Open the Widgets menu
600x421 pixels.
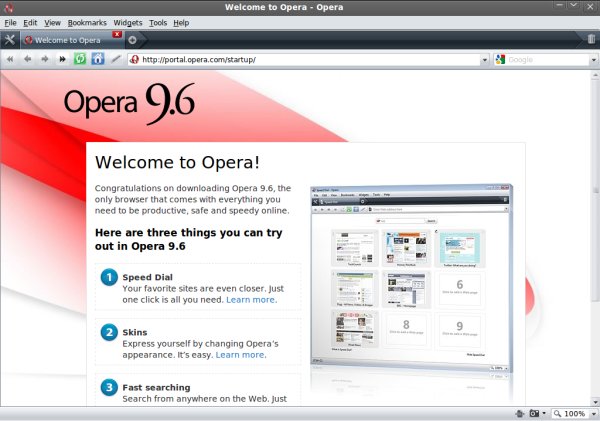pos(128,23)
